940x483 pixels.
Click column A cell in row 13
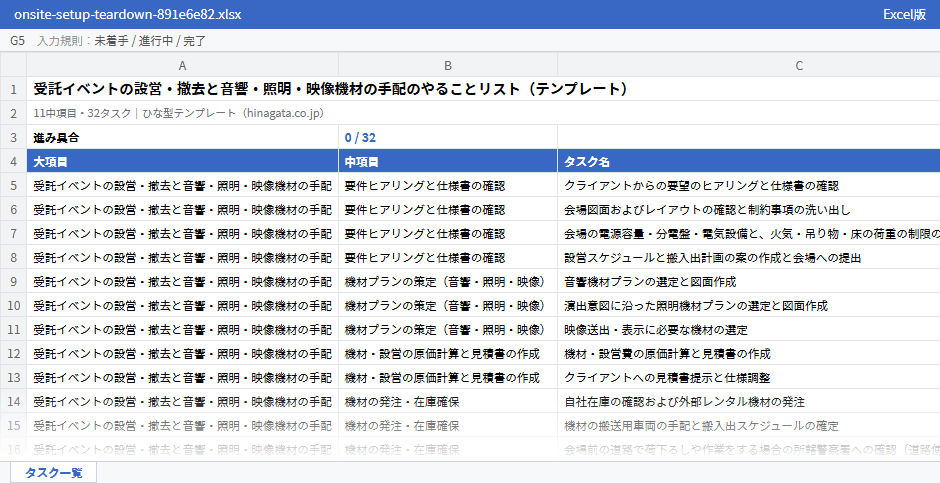click(182, 378)
